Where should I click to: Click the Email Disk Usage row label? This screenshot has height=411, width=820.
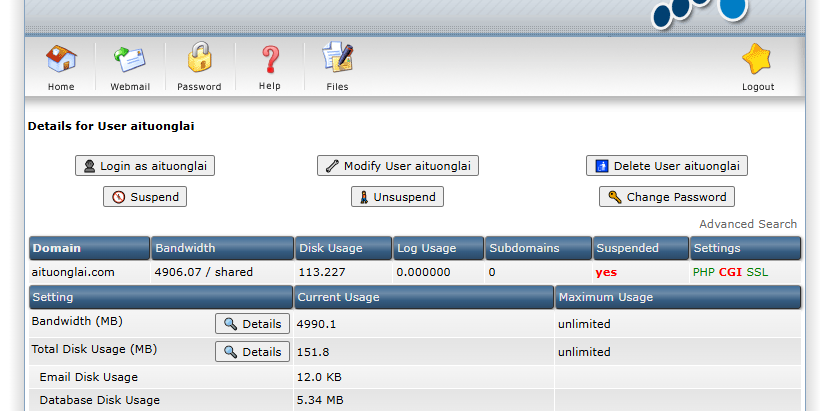[x=88, y=377]
